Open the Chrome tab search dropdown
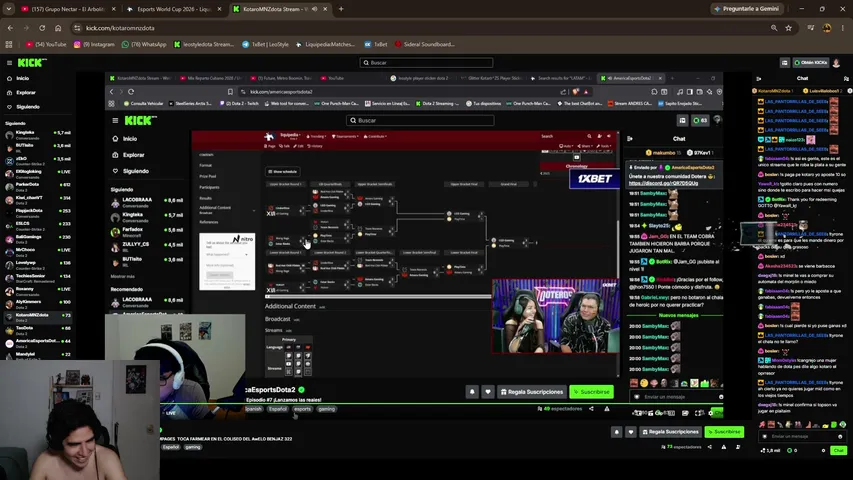 tap(9, 9)
